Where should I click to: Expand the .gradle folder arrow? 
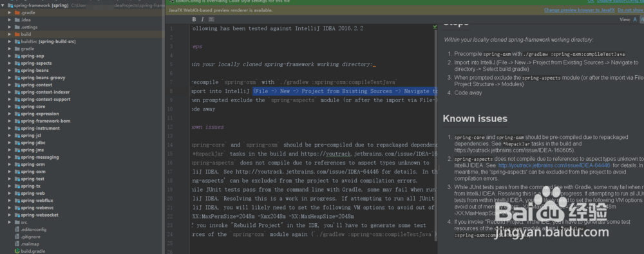[10, 12]
